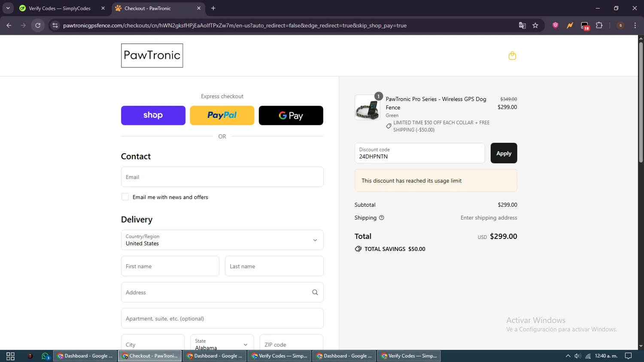Click the uBlock shield extension icon
Screen dimensions: 644x362
[556, 25]
